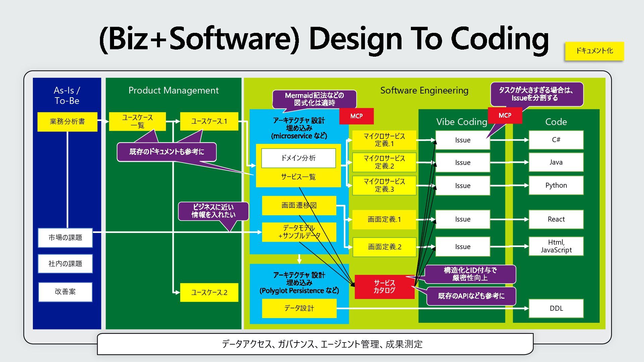644x362 pixels.
Task: Select the 業務分析書 box
Action: tap(67, 122)
